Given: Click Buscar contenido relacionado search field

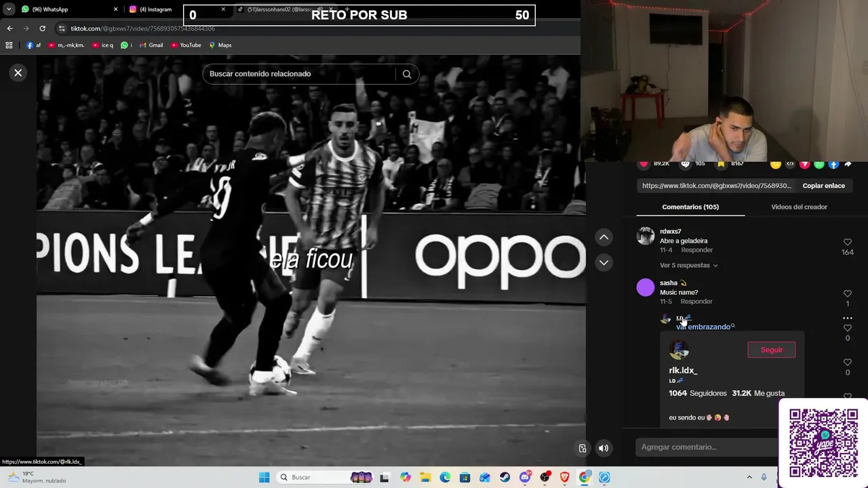Looking at the screenshot, I should click(298, 74).
